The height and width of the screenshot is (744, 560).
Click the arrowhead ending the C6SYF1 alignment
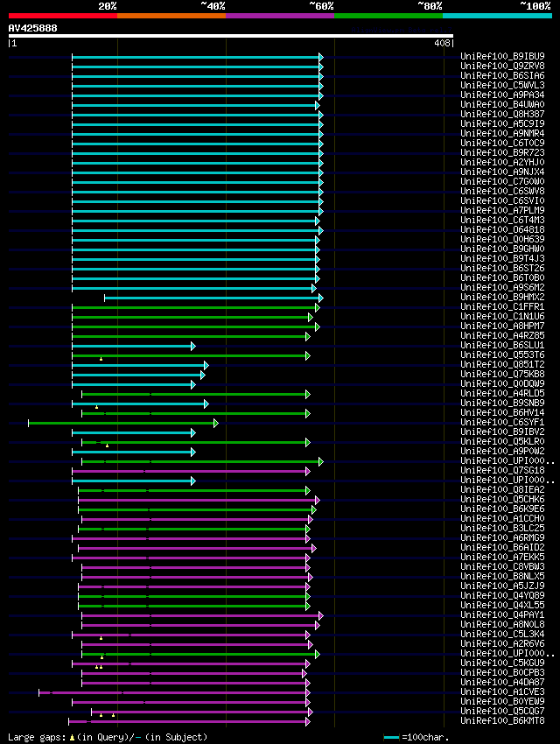point(216,424)
